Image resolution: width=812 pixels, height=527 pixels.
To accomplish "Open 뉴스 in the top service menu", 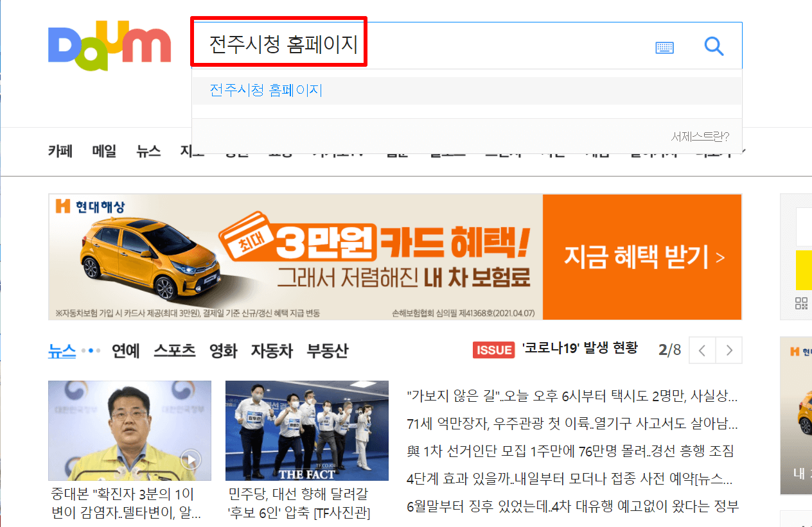I will point(148,151).
